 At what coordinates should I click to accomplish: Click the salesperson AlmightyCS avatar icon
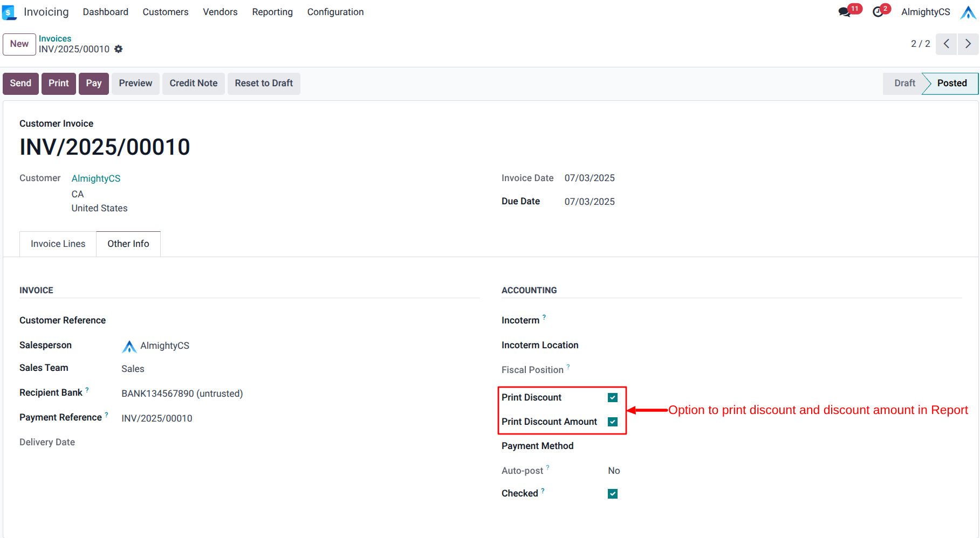pos(129,346)
